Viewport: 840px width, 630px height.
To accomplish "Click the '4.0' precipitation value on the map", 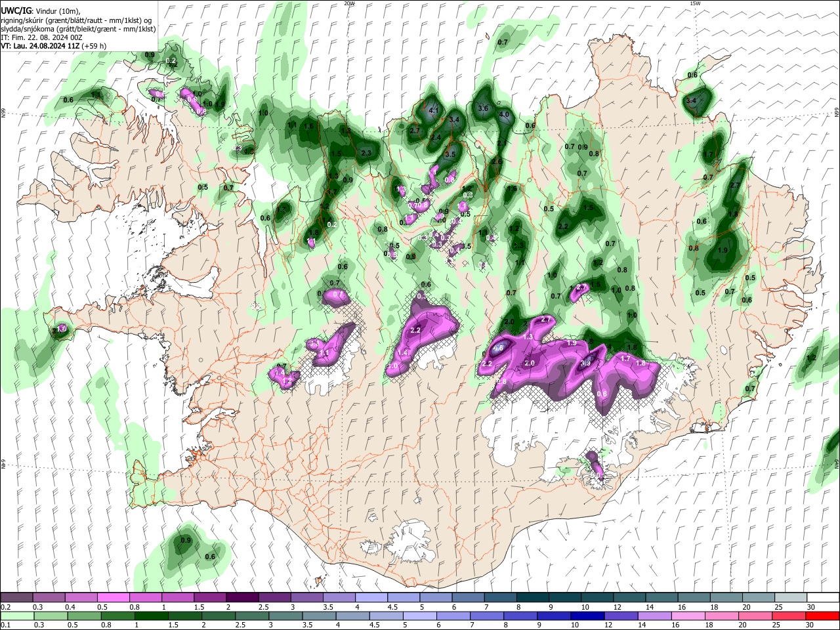I will pyautogui.click(x=504, y=115).
